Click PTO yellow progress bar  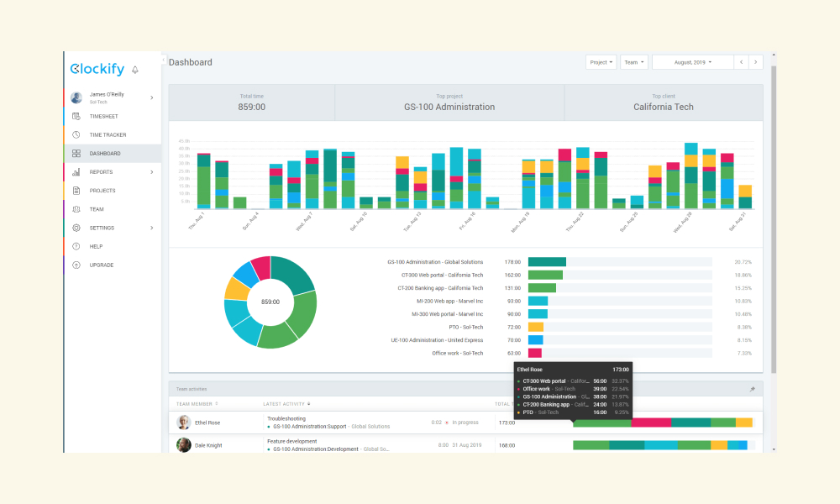(x=536, y=327)
